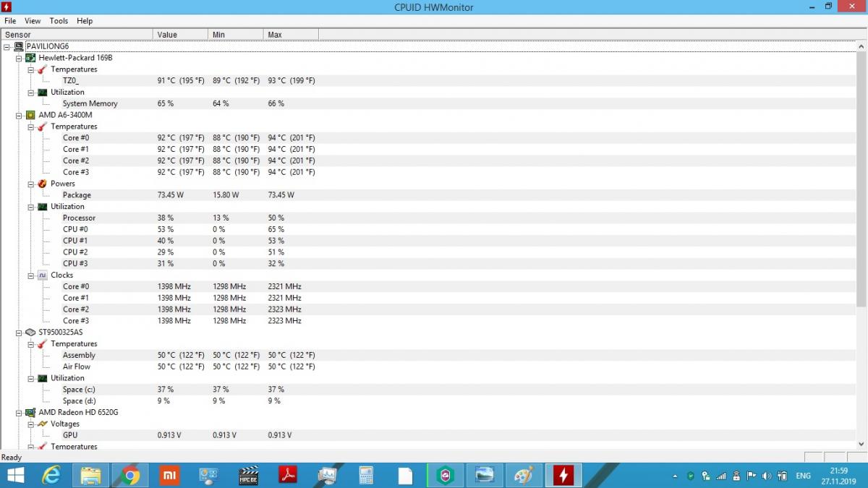The image size is (868, 488).
Task: Click the Clocks waveform icon
Action: click(x=43, y=275)
